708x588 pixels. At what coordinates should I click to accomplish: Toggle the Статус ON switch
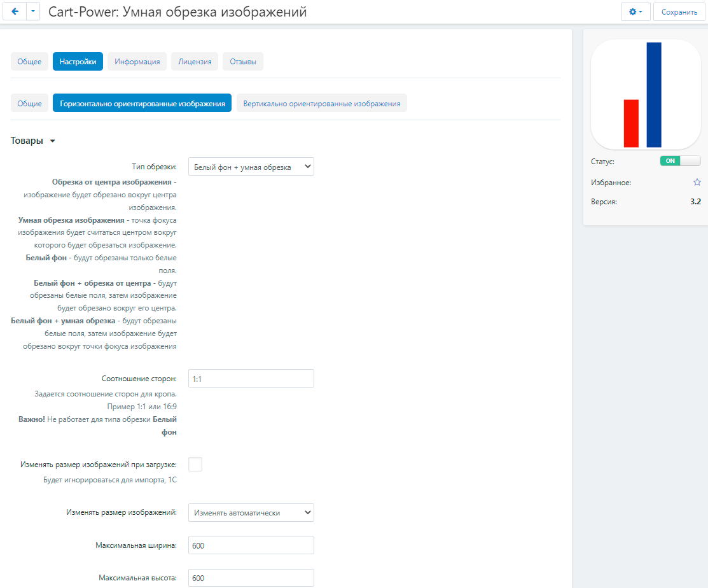pos(680,161)
